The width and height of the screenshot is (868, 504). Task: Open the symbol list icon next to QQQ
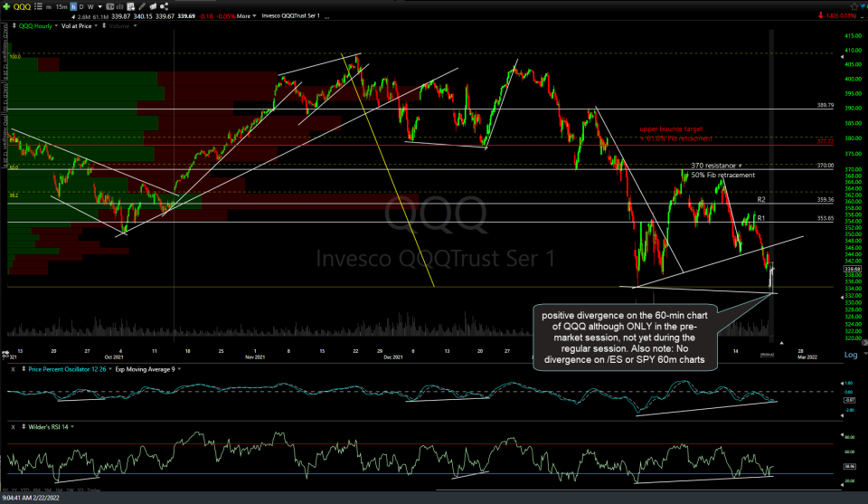pos(38,6)
